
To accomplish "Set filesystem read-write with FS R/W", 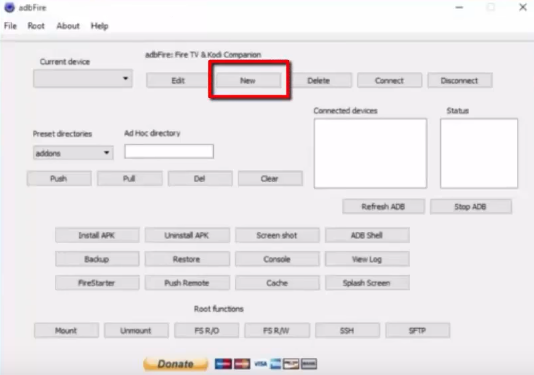I will click(277, 330).
